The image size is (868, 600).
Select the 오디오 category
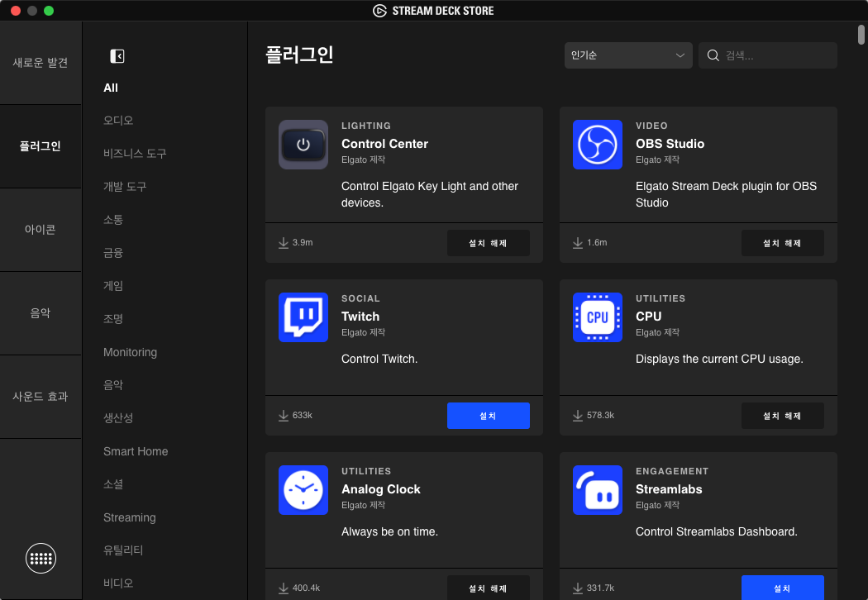118,120
